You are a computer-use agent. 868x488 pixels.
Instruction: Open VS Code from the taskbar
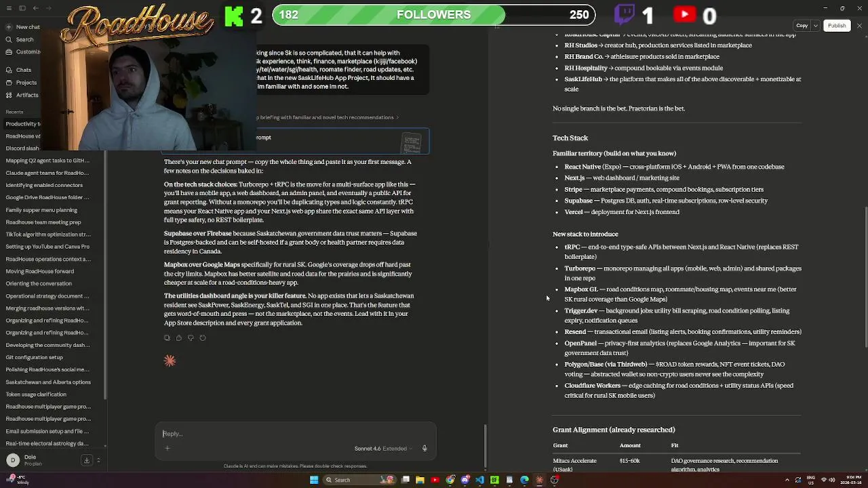click(480, 480)
